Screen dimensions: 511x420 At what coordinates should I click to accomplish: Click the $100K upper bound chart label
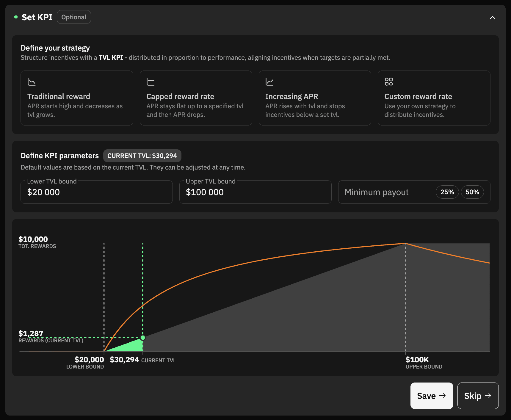417,360
